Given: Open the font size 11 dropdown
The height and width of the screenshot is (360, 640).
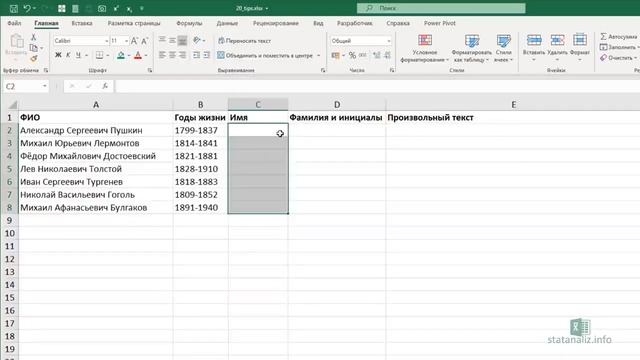Looking at the screenshot, I should (x=126, y=41).
